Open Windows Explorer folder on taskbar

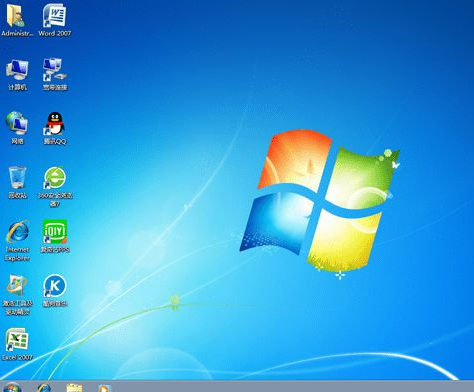point(74,388)
